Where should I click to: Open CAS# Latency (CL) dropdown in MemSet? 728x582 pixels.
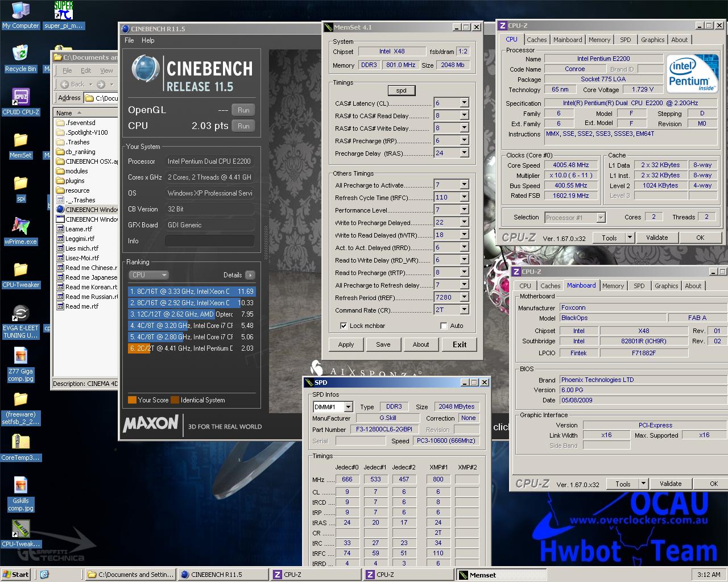[x=464, y=103]
